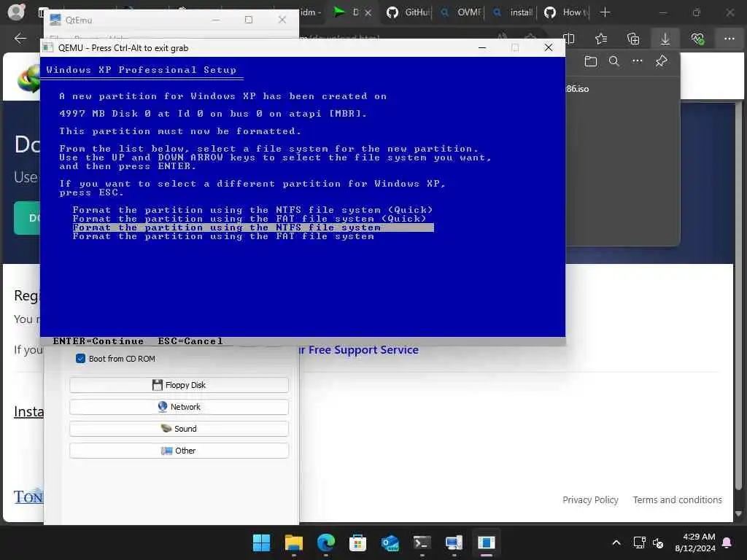Select FAT file system (Quick) format option
Image resolution: width=747 pixels, height=560 pixels.
(x=249, y=219)
